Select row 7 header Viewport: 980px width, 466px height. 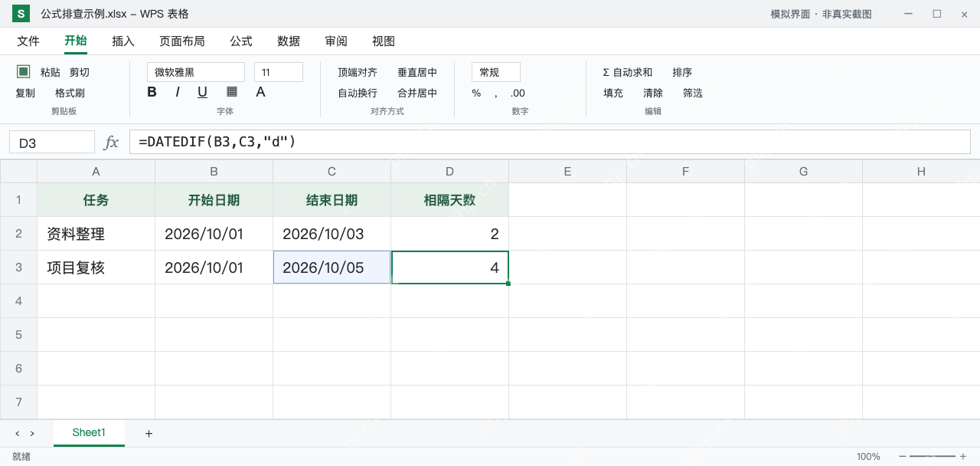[18, 402]
